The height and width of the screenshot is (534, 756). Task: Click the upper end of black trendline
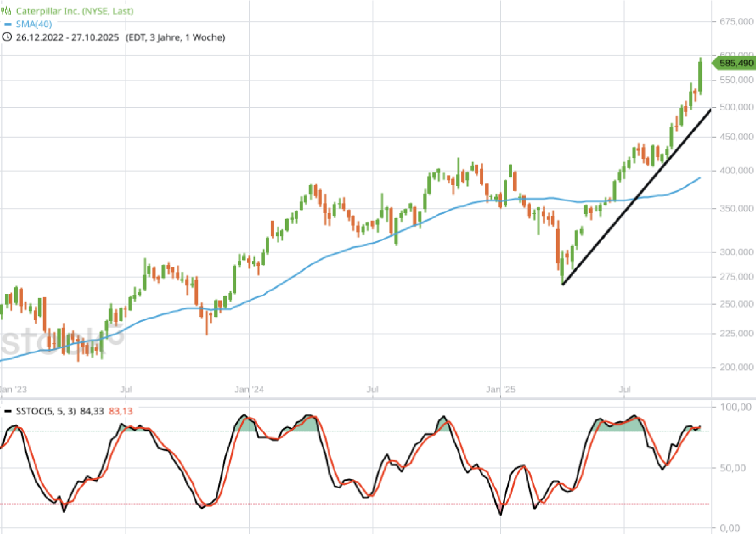[710, 110]
